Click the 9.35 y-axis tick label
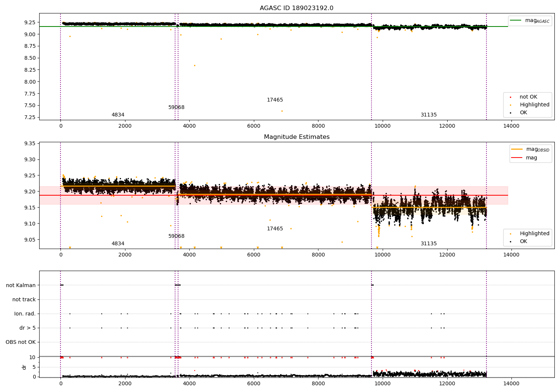 click(x=29, y=144)
